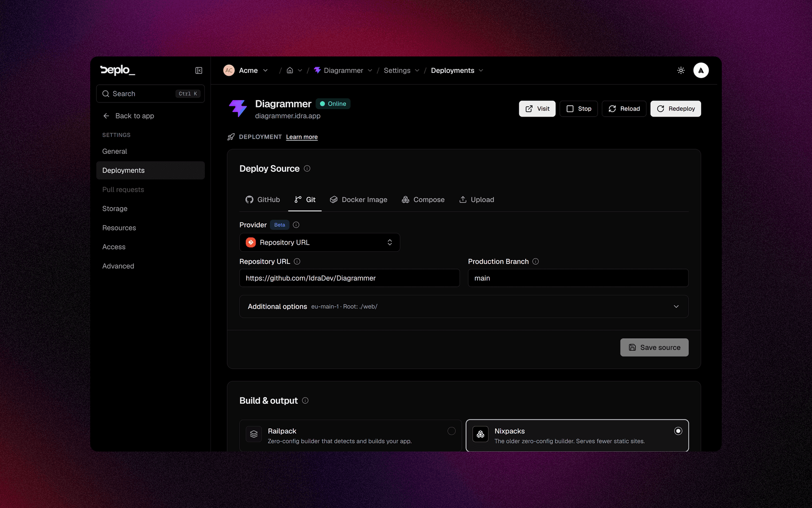Viewport: 812px width, 508px height.
Task: Focus the Search field
Action: point(150,94)
